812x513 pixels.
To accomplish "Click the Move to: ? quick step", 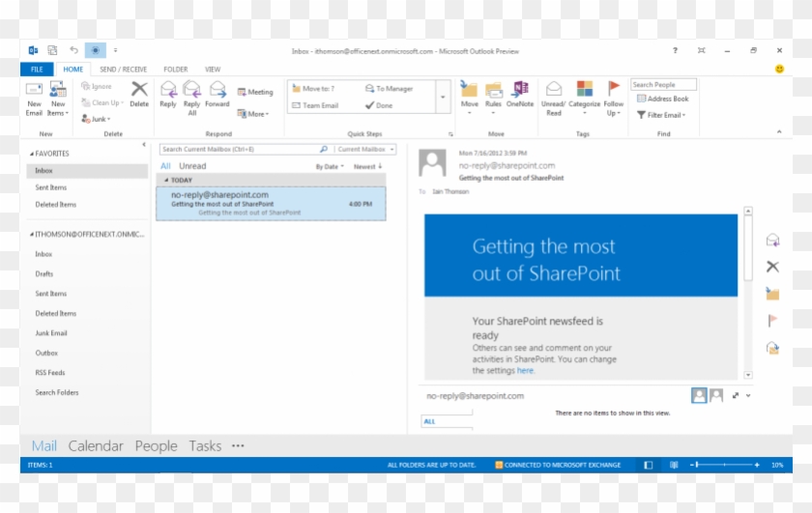I will (x=314, y=89).
